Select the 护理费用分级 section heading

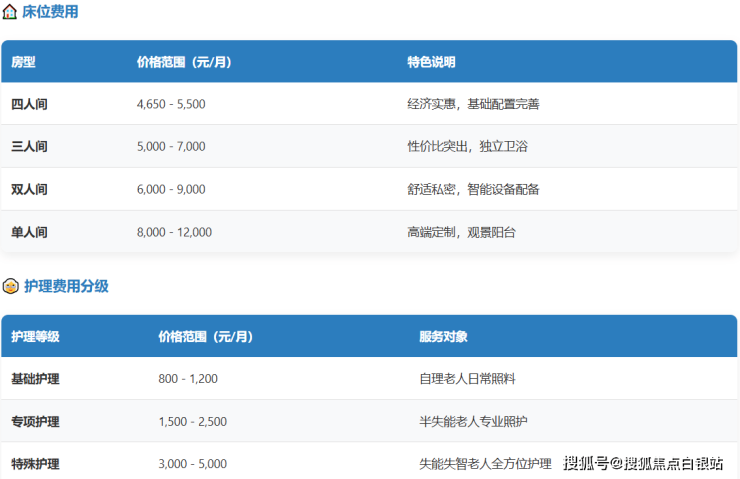(66, 287)
